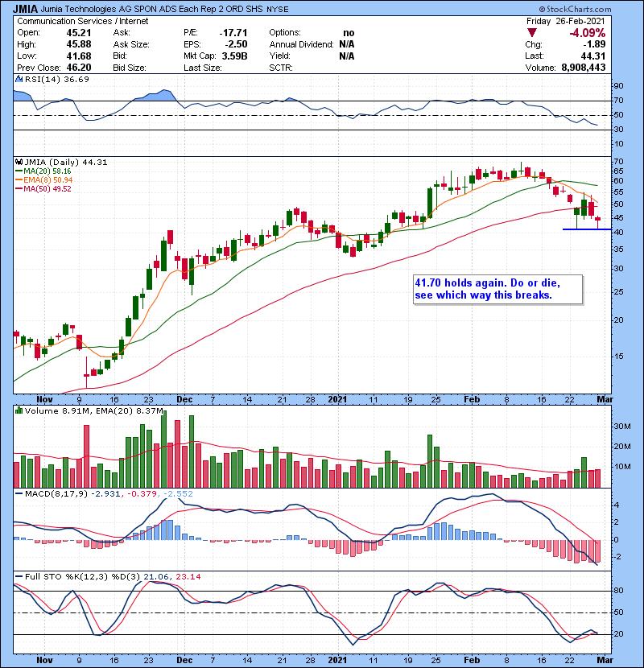644x668 pixels.
Task: Click the RSI(14) indicator icon
Action: tap(19, 79)
